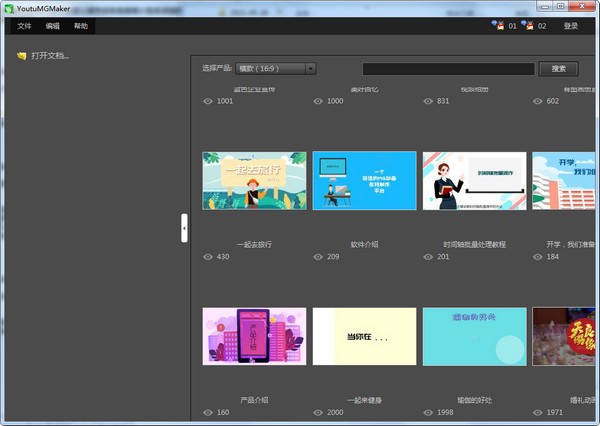
Task: Click the eye icon beside 2000 views
Action: (319, 412)
